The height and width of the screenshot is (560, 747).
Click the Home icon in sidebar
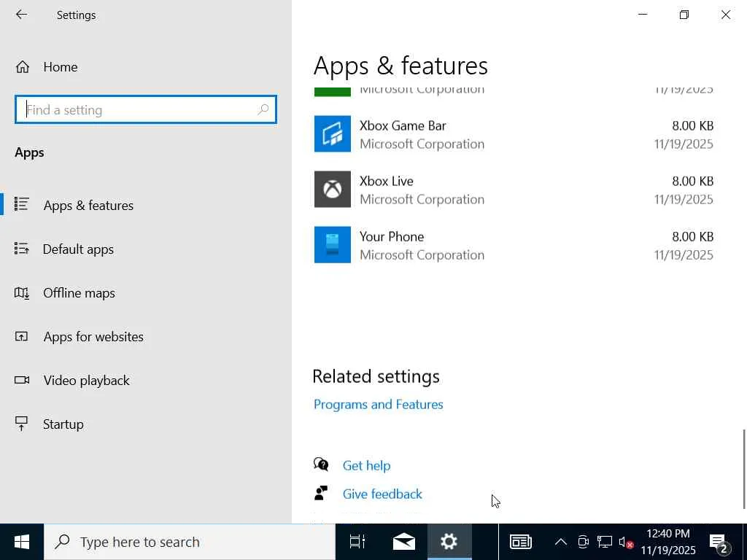[x=23, y=67]
